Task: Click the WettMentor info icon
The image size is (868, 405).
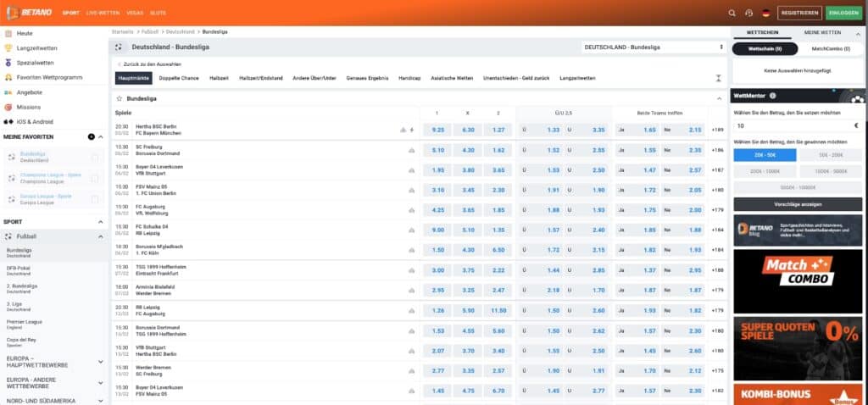Action: click(772, 96)
